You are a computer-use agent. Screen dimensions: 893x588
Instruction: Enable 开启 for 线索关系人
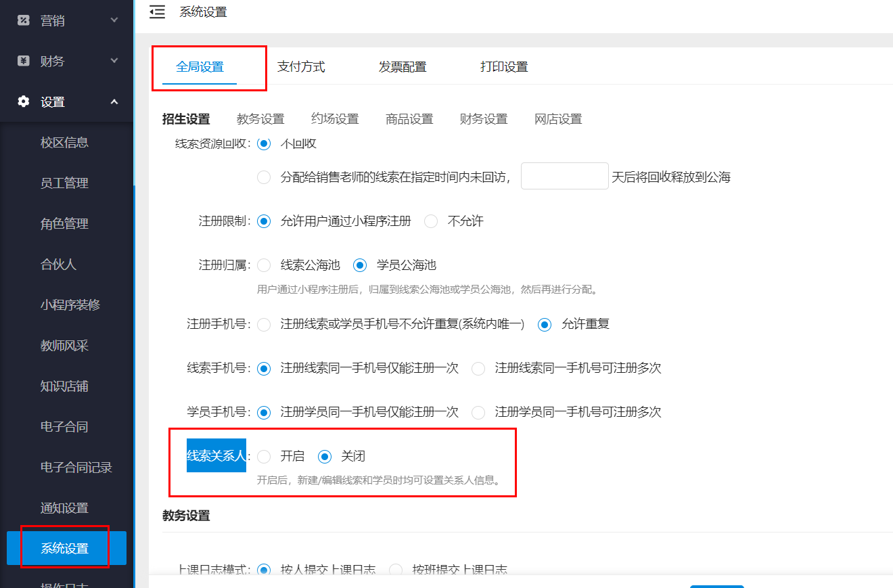264,456
